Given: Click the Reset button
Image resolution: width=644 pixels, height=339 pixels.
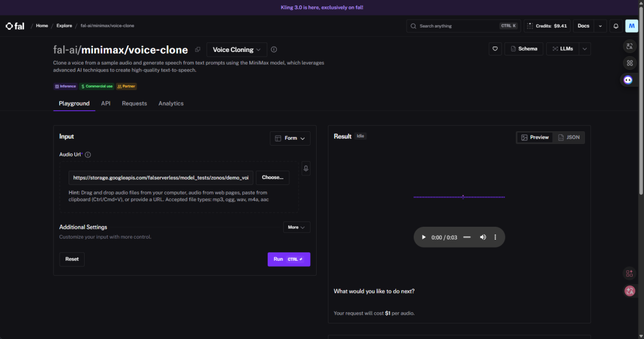Looking at the screenshot, I should [x=72, y=259].
